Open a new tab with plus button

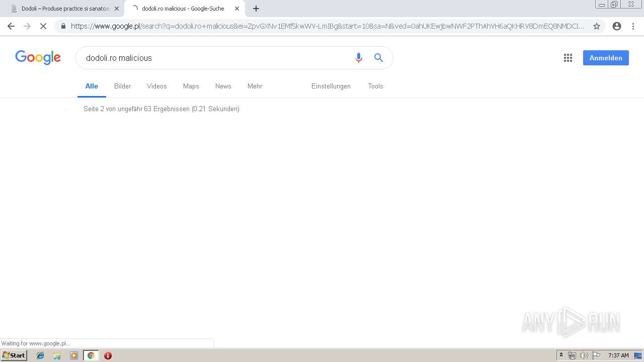pos(256,9)
